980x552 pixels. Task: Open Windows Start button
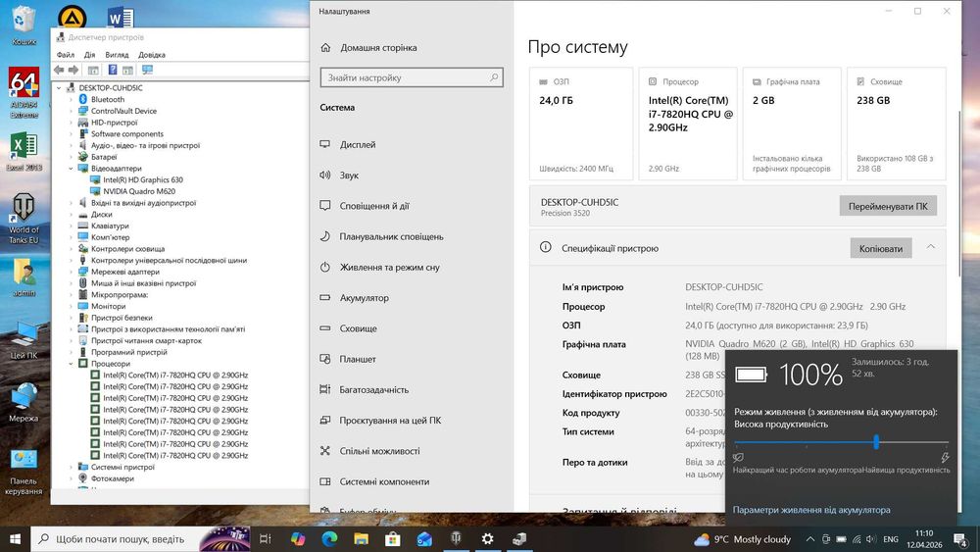15,539
